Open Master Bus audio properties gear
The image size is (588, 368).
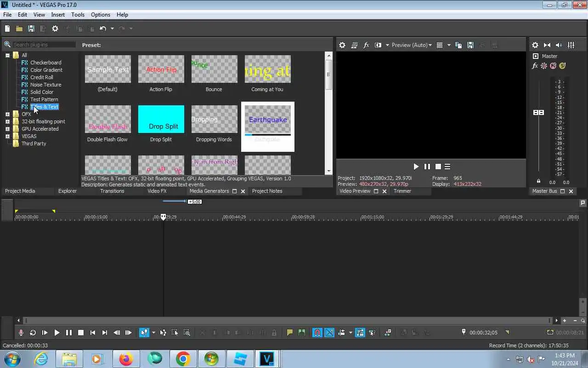(x=535, y=45)
